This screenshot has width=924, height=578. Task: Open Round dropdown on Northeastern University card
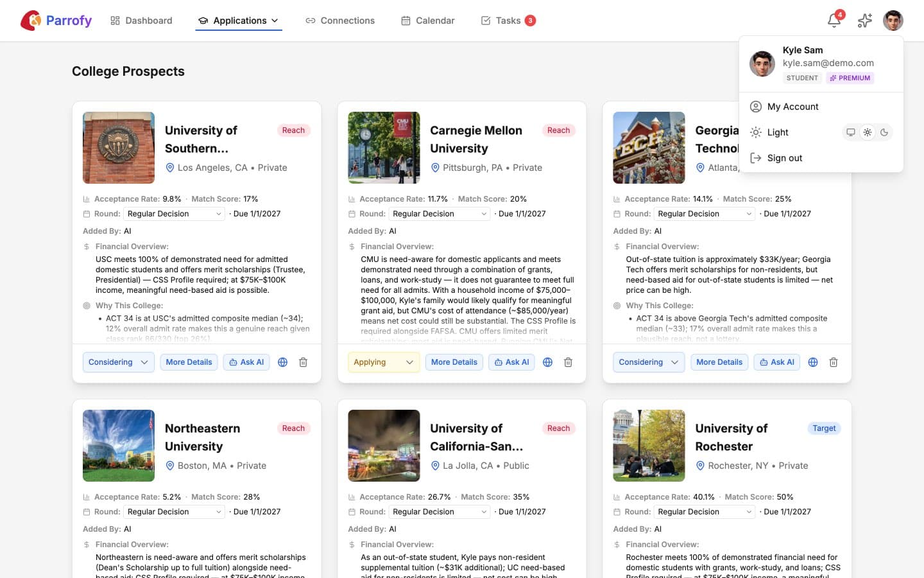point(174,512)
